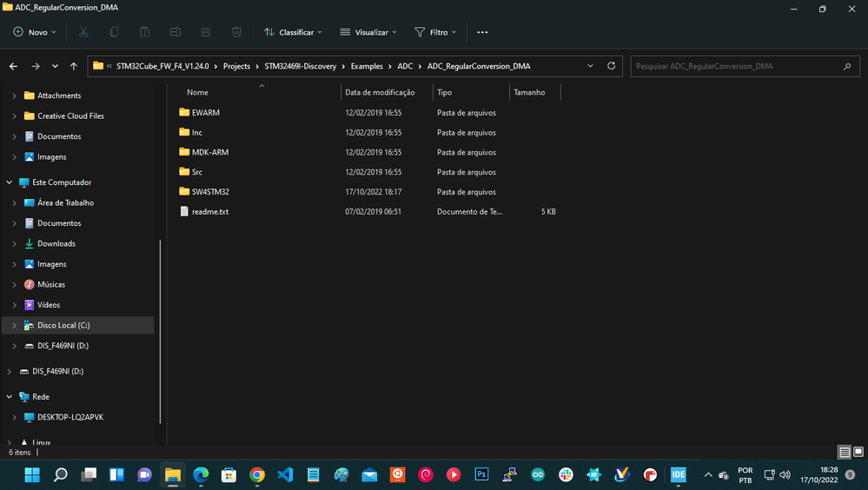
Task: Collapse the Rede node
Action: point(10,397)
